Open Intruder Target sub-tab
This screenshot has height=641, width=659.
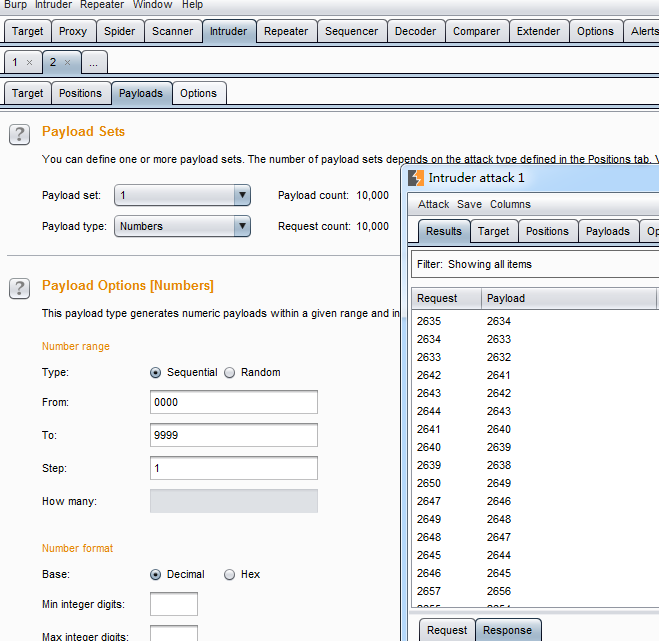coord(28,93)
